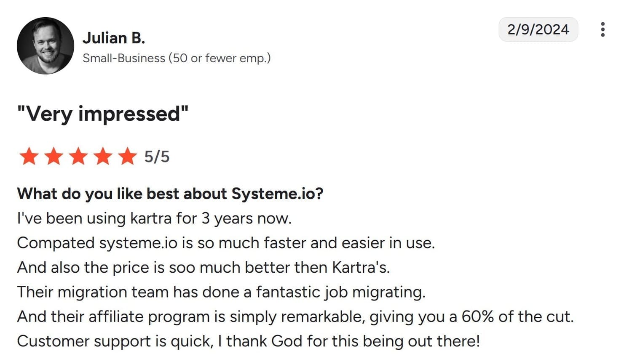Open the three-dot more options menu
This screenshot has width=632, height=364.
603,29
